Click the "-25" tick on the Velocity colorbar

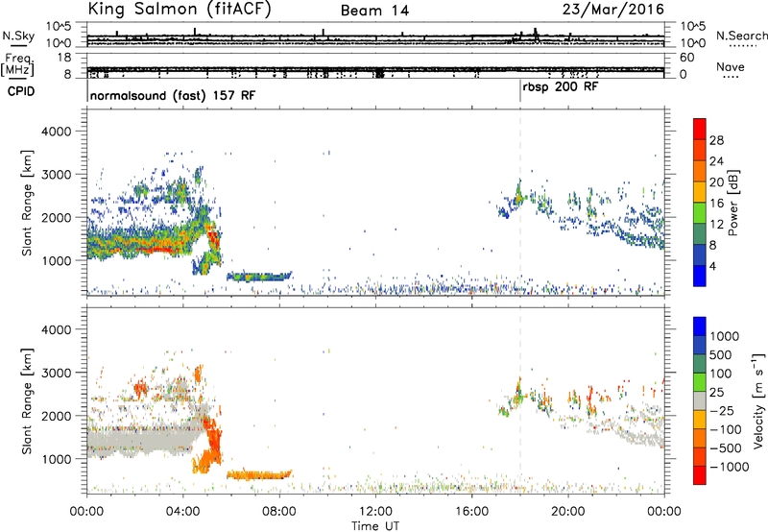(x=722, y=410)
